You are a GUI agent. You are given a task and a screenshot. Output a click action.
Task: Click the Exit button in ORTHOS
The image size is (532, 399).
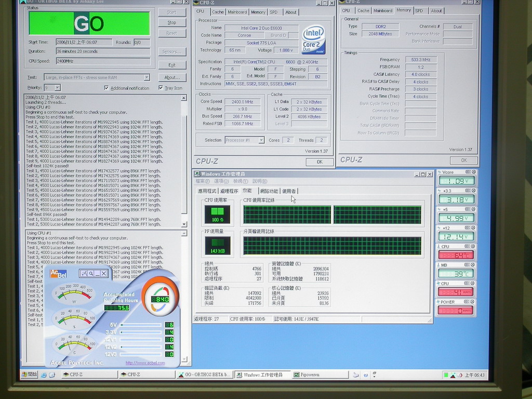coord(171,65)
